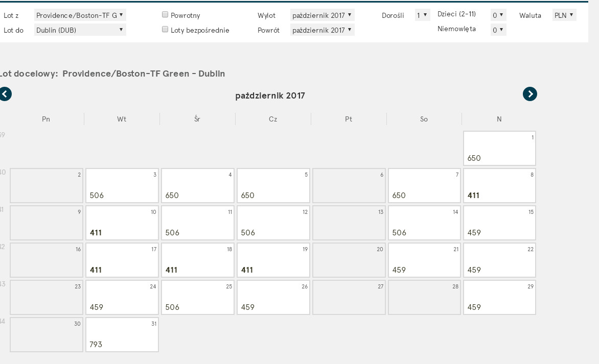Pick October 25 fare 506
Image resolution: width=599 pixels, height=364 pixels.
click(197, 297)
